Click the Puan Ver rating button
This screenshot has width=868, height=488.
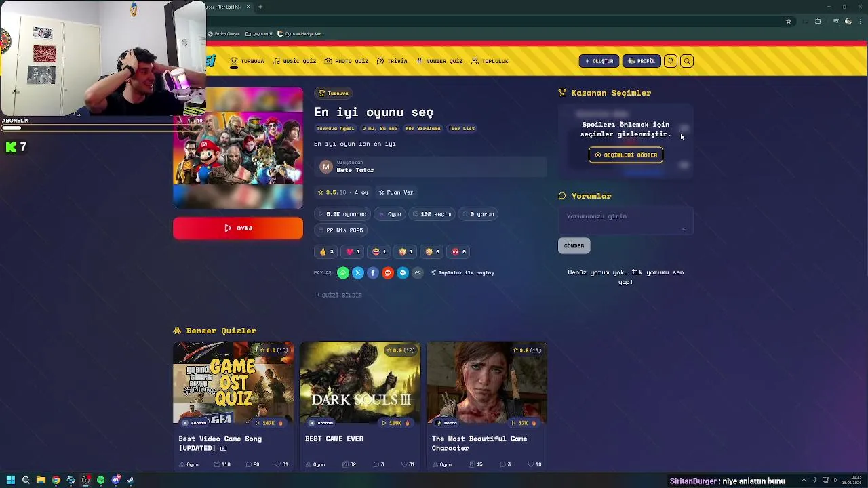click(396, 192)
